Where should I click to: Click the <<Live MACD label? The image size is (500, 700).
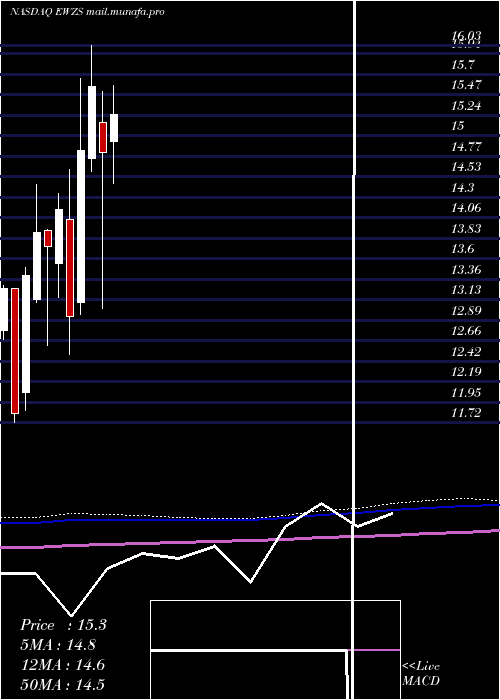click(x=421, y=674)
